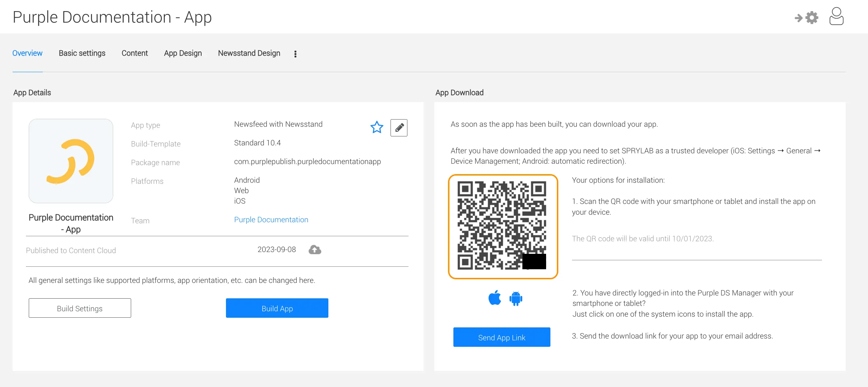Click the Send App Link button

click(x=502, y=337)
